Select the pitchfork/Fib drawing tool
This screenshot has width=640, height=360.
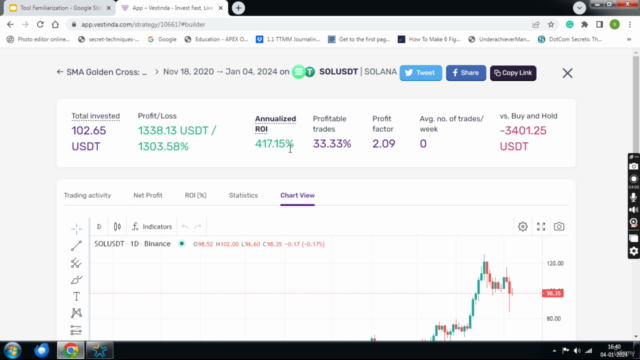[x=76, y=262]
